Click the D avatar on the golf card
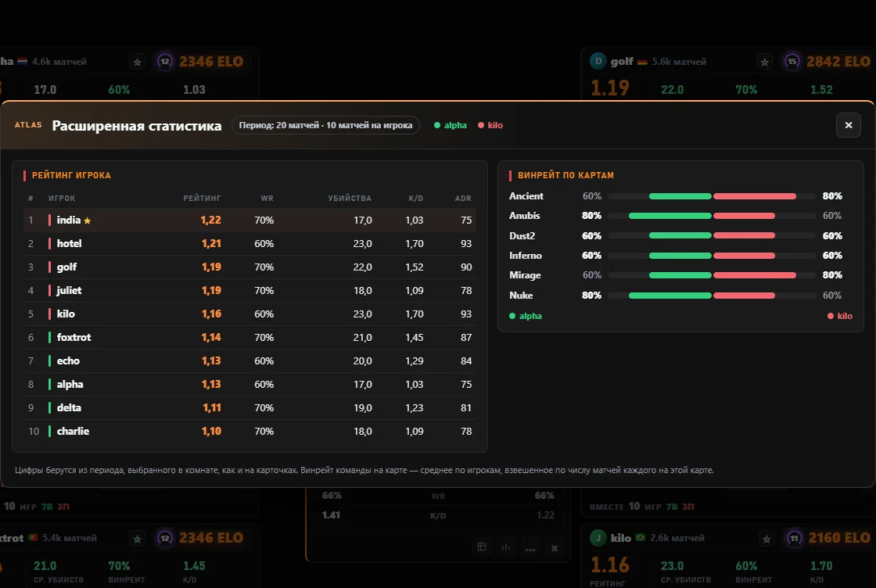This screenshot has height=588, width=876. tap(598, 61)
